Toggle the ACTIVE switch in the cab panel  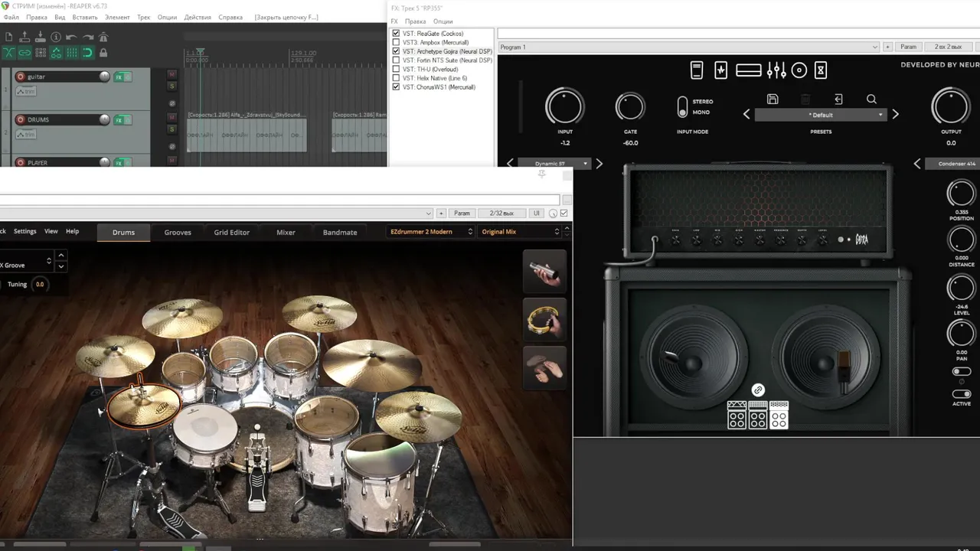(962, 393)
